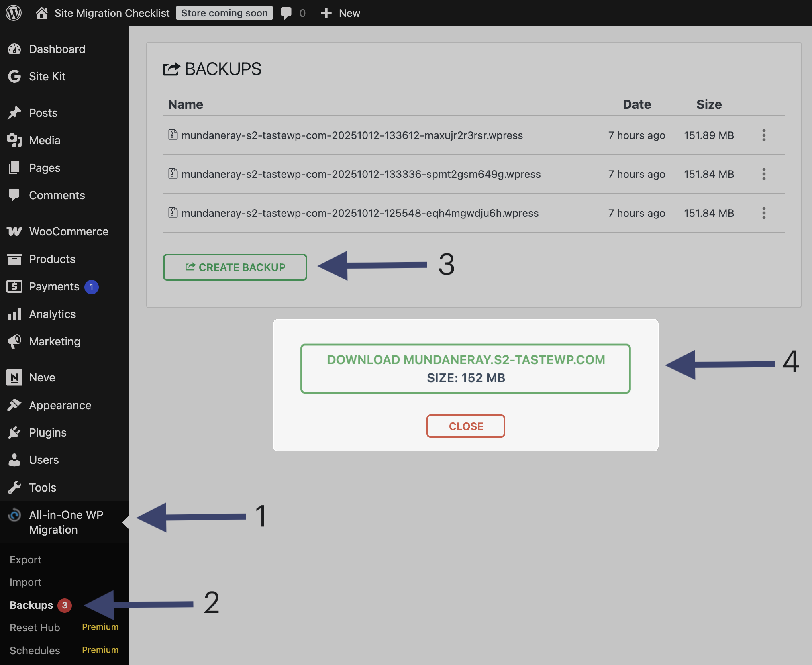Open the site home icon

click(41, 13)
